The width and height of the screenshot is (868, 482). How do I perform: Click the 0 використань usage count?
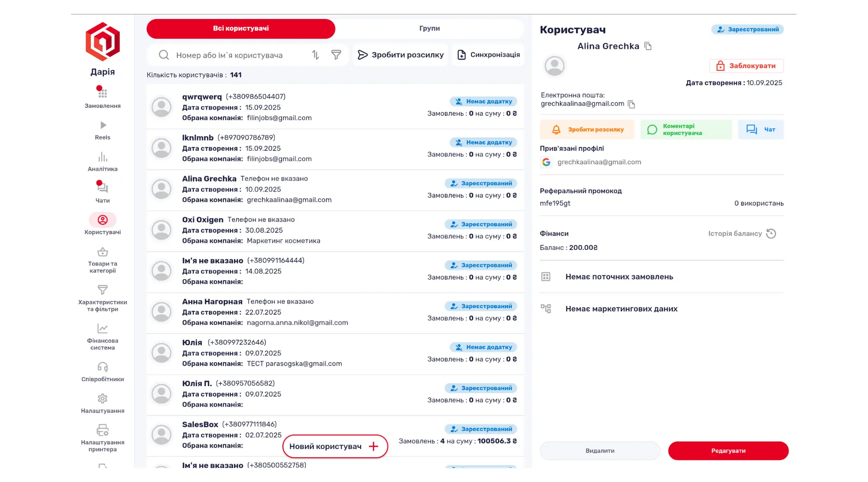click(759, 203)
